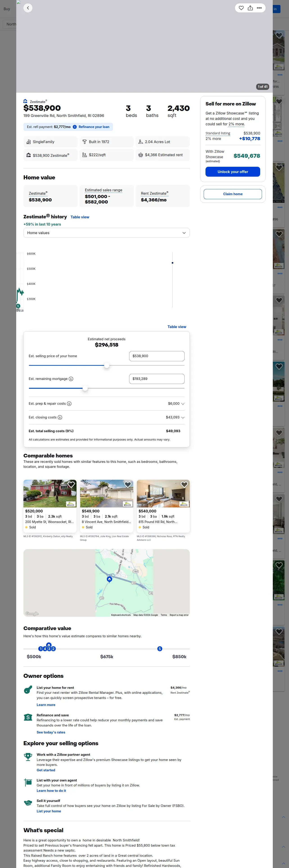The image size is (289, 868).
Task: Click the Claim home button
Action: tap(233, 194)
